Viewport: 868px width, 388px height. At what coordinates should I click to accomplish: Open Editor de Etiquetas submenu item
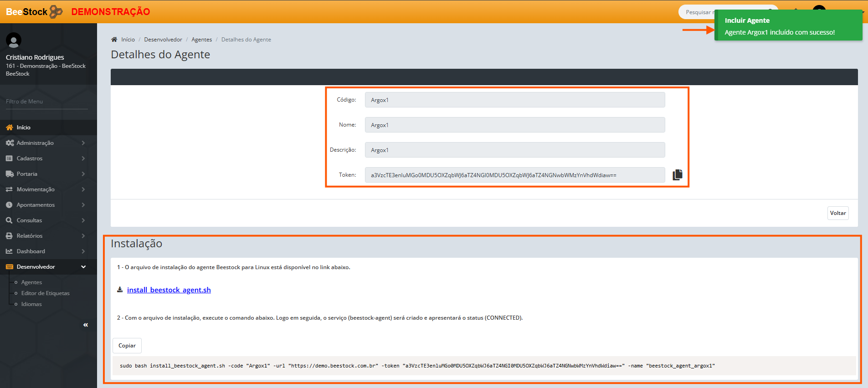[x=45, y=293]
